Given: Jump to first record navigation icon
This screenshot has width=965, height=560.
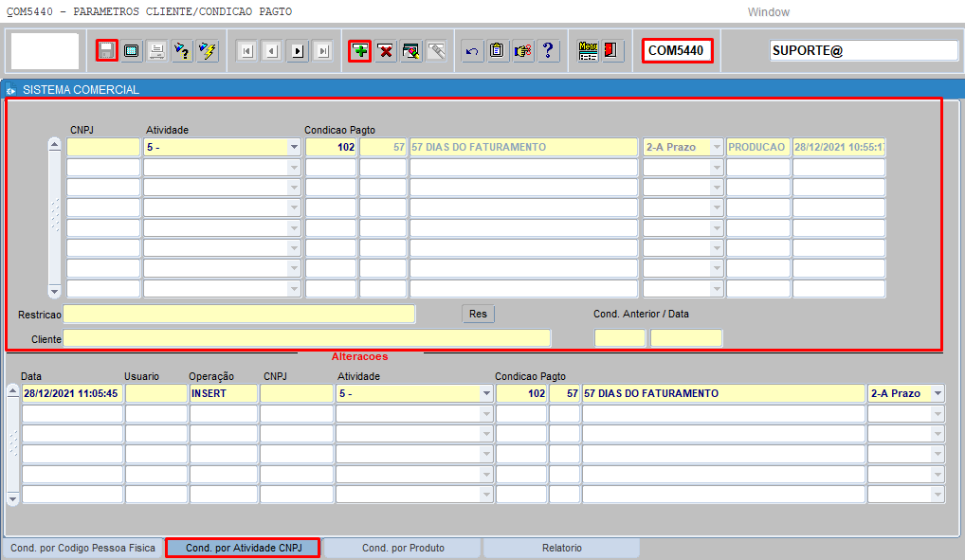Looking at the screenshot, I should (246, 51).
